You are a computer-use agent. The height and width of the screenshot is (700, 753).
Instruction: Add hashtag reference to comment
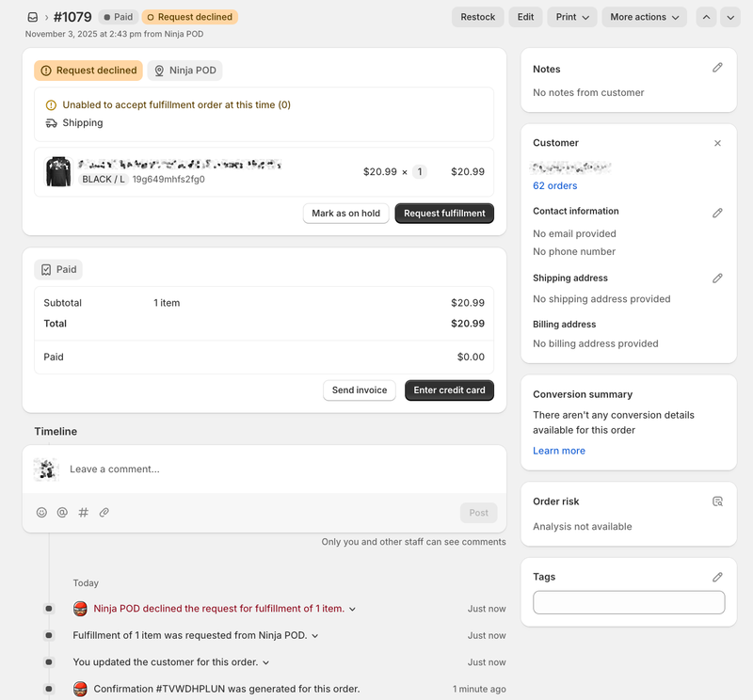(83, 513)
